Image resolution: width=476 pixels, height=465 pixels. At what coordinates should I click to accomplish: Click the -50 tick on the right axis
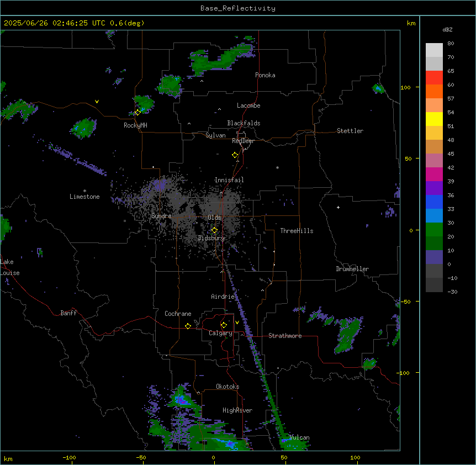point(405,302)
